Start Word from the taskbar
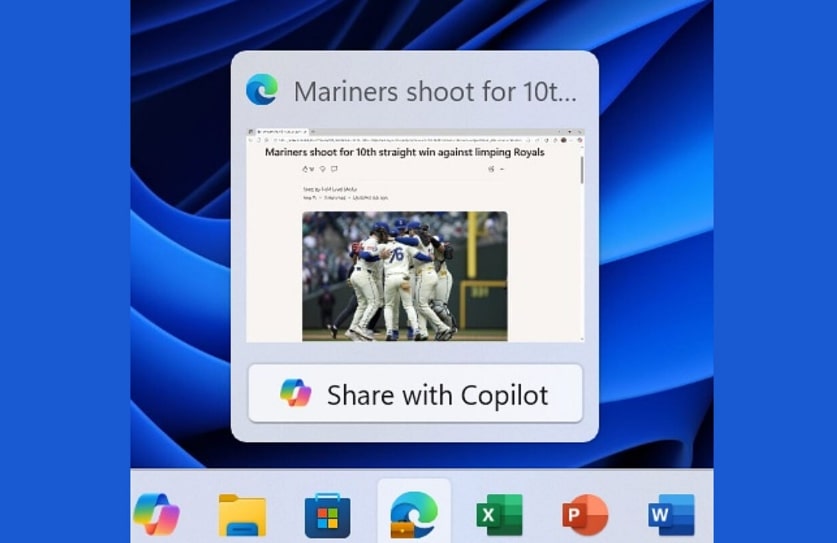Screen dimensions: 837x543 [670, 516]
